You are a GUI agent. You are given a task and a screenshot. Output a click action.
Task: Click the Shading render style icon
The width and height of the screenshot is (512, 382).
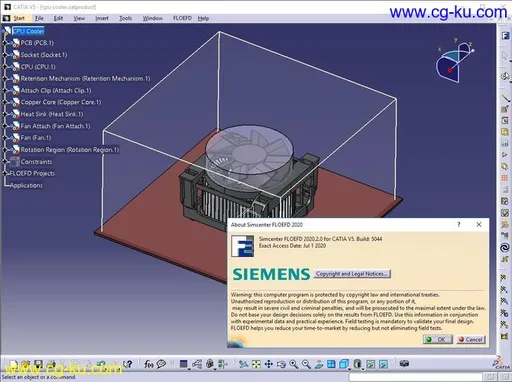357,364
